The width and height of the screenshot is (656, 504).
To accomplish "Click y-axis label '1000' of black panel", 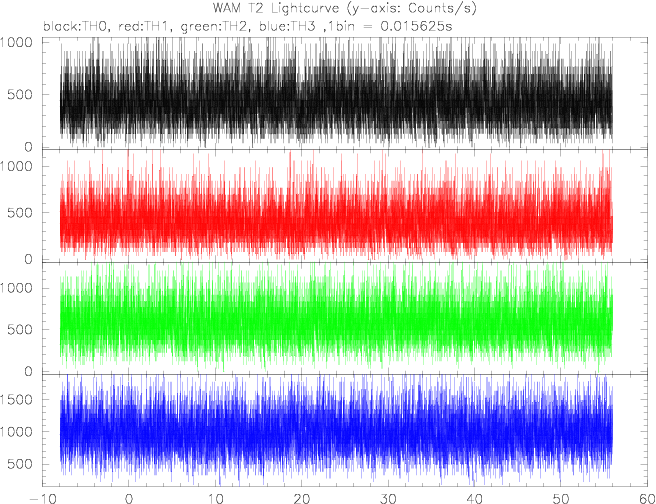I will point(16,42).
